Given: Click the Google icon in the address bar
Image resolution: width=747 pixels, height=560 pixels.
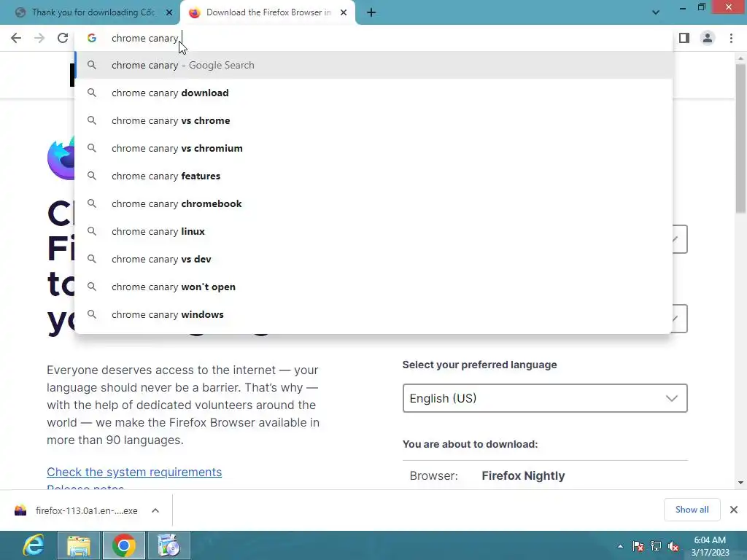Looking at the screenshot, I should point(92,38).
